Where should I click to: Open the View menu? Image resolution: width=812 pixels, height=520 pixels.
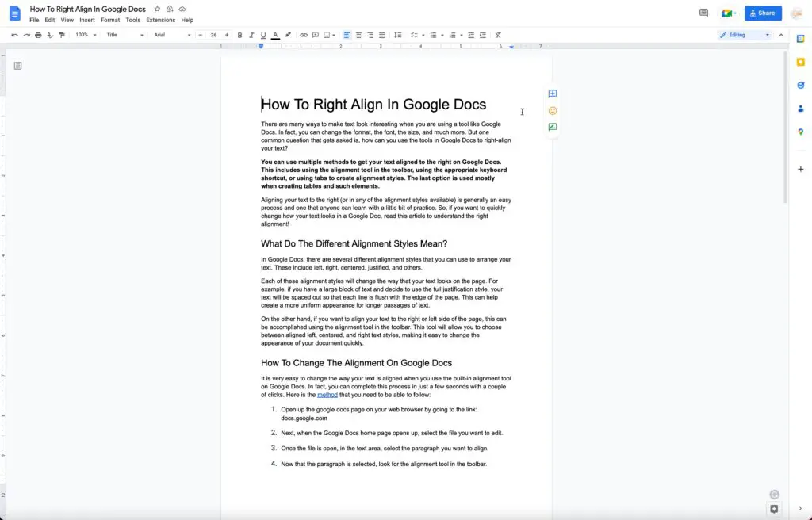click(x=67, y=20)
